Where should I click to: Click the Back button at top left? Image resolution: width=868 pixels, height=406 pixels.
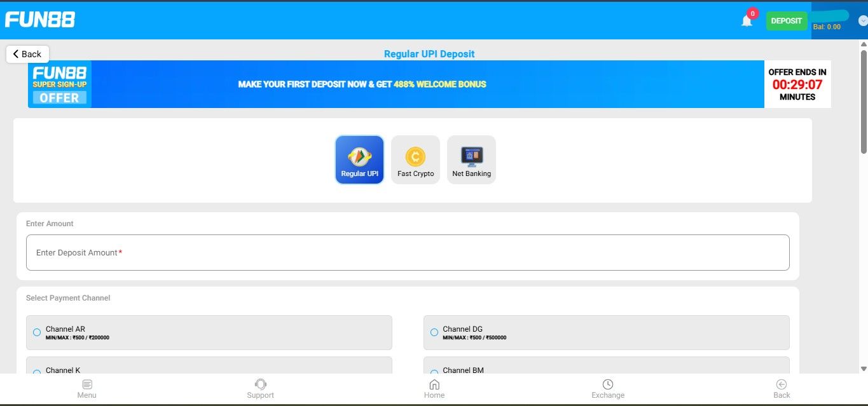click(27, 54)
